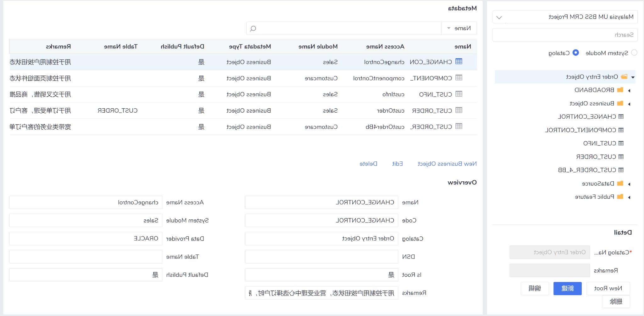The image size is (644, 316).
Task: Click the catalog Search input field
Action: coord(565,35)
